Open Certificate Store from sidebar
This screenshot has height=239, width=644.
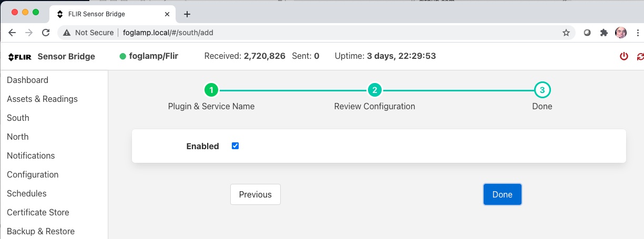tap(38, 212)
